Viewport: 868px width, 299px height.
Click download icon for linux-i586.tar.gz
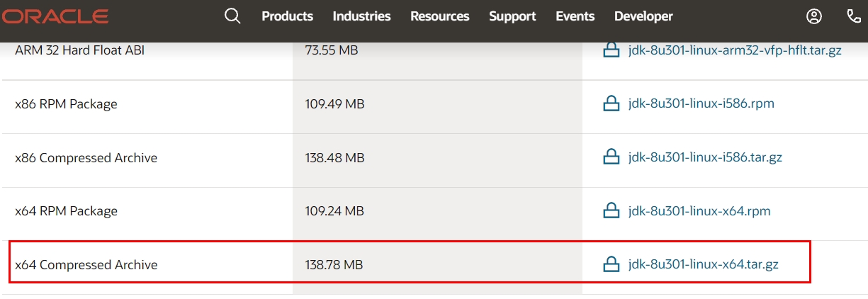[611, 157]
